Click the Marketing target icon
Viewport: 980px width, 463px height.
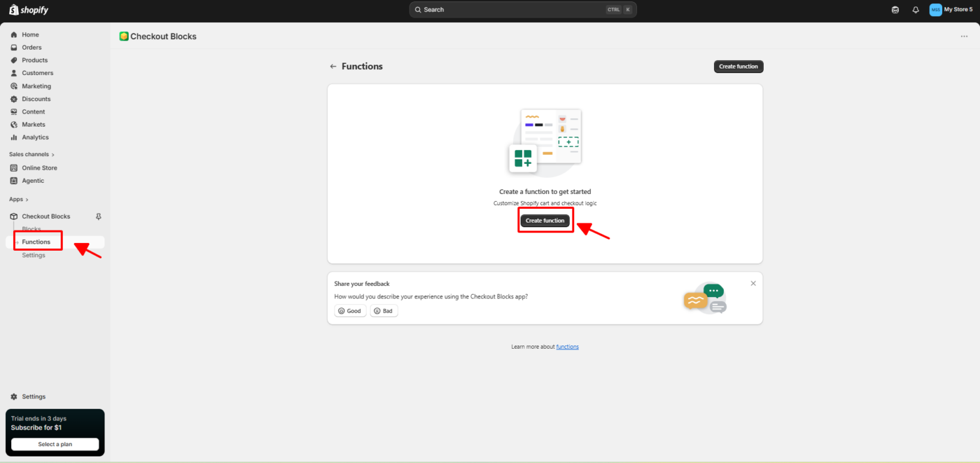[14, 86]
